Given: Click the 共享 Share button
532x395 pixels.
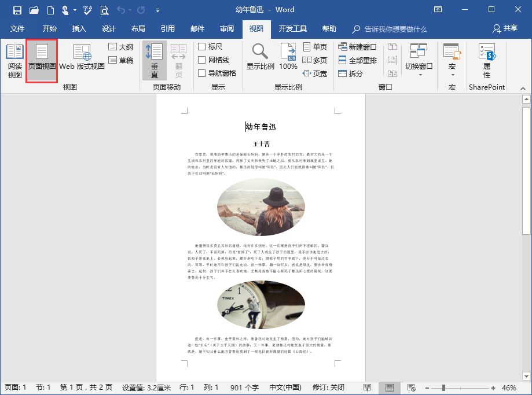Looking at the screenshot, I should 505,28.
